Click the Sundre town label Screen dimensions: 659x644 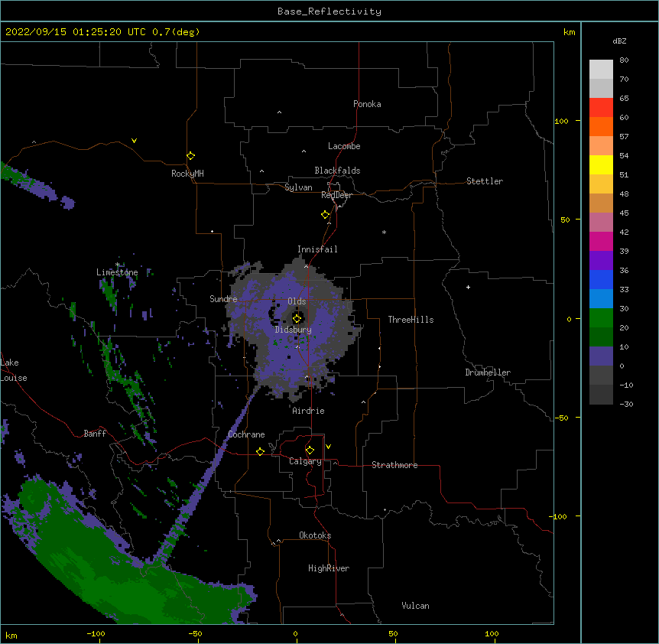click(x=223, y=299)
